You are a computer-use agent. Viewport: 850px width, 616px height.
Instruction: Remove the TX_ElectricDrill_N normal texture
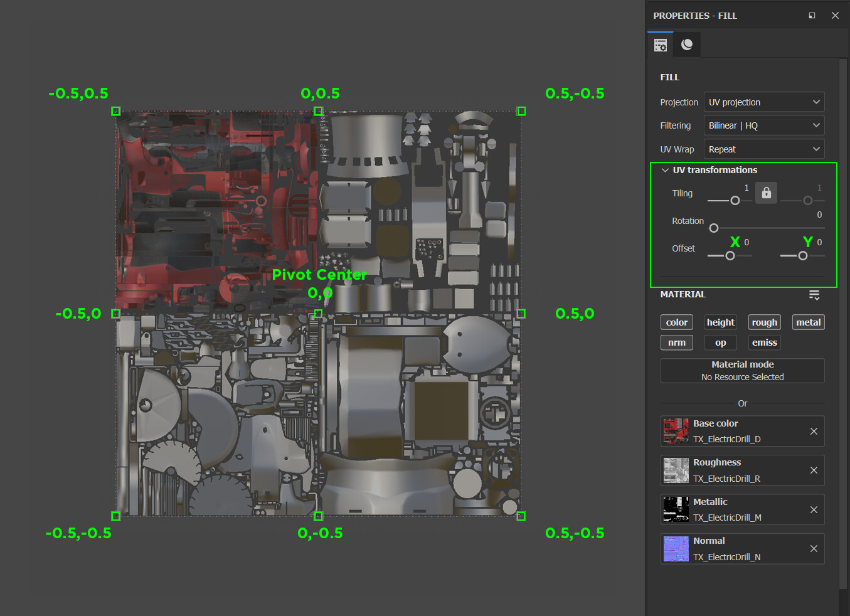(814, 548)
